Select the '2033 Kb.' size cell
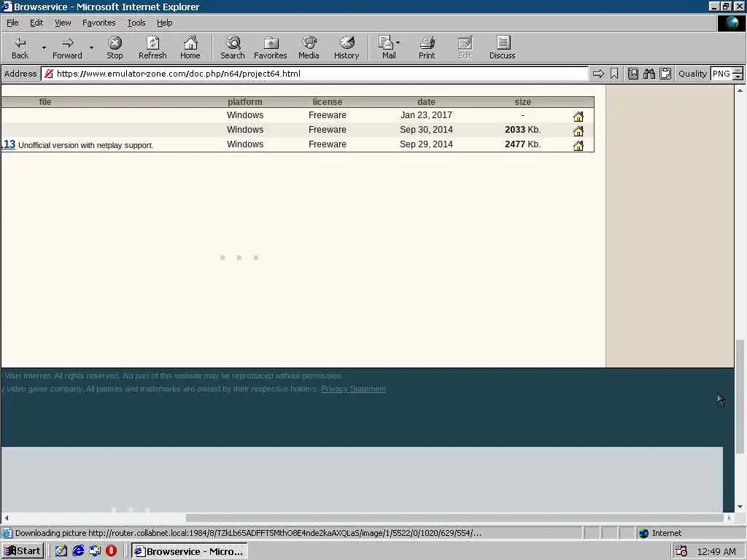 click(522, 130)
